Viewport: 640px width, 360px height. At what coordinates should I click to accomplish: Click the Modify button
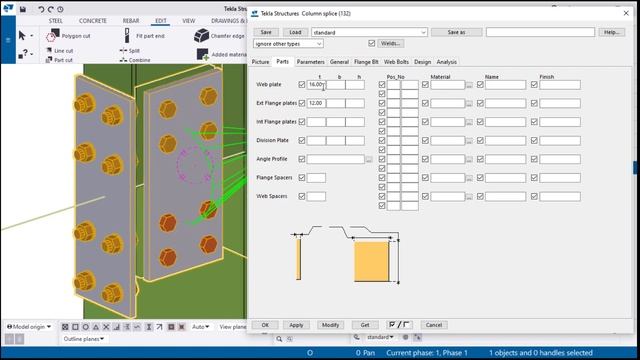(x=330, y=325)
